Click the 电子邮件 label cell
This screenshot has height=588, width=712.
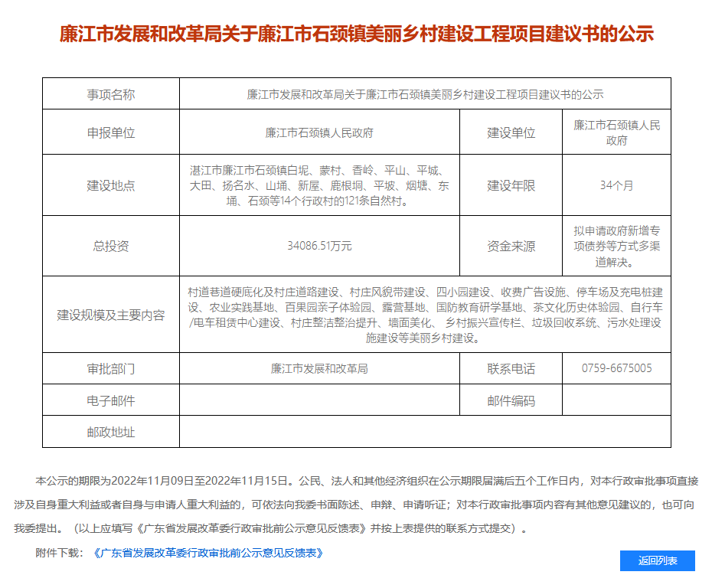tap(111, 400)
